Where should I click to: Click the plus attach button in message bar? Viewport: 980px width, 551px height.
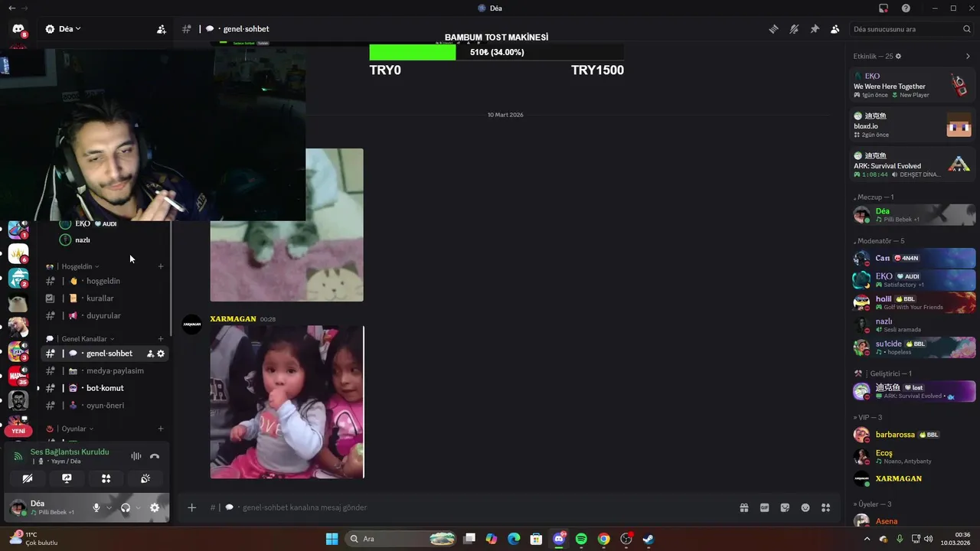click(x=192, y=507)
